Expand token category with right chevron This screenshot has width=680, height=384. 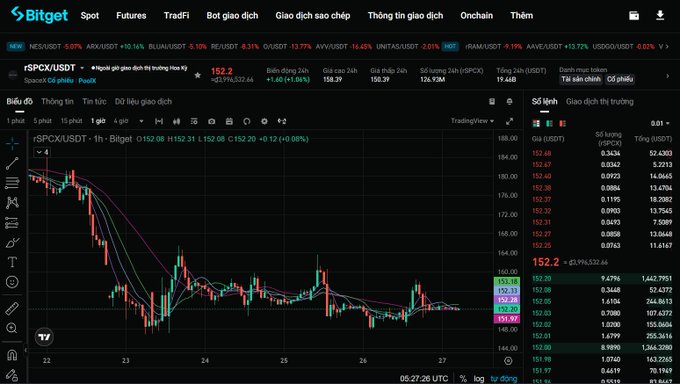point(667,76)
